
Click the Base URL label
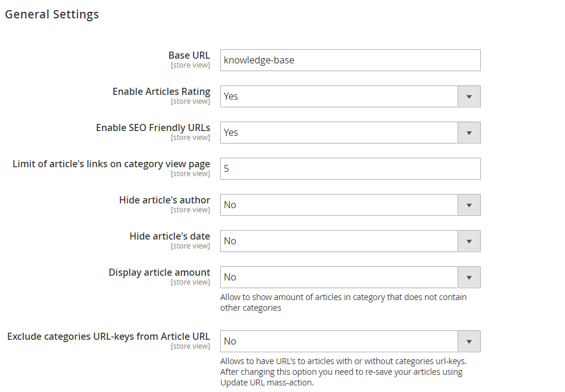pos(189,55)
